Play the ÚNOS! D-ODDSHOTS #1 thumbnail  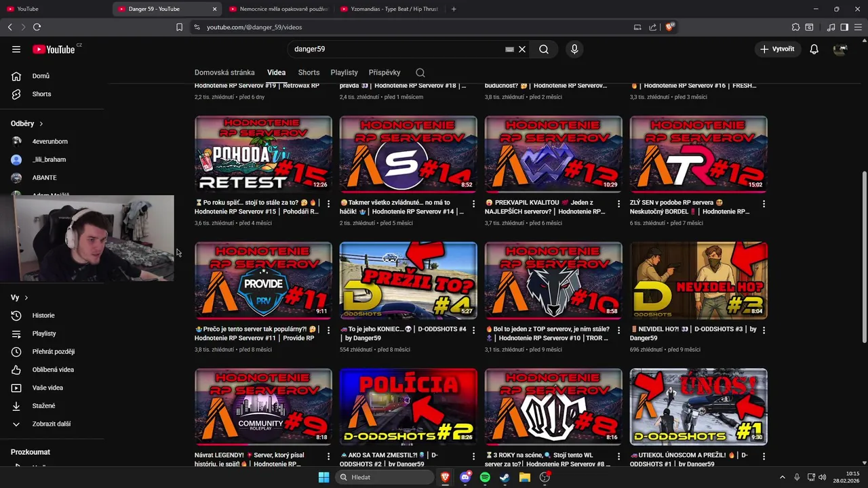coord(698,407)
